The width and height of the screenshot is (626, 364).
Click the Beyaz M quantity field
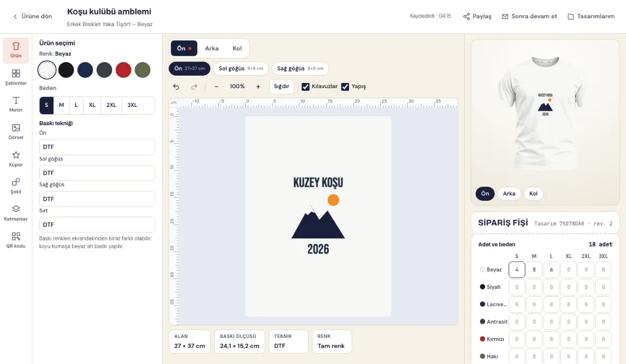(534, 270)
